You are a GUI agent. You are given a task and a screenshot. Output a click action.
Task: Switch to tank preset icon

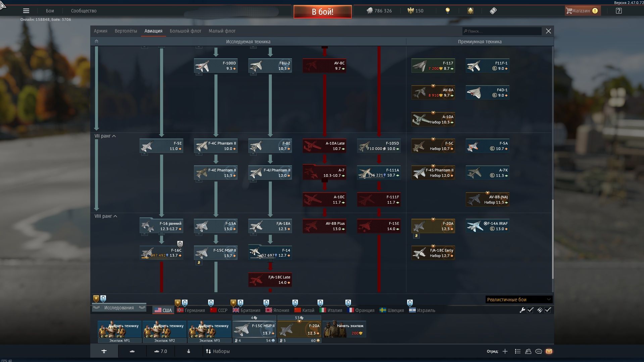click(x=132, y=351)
